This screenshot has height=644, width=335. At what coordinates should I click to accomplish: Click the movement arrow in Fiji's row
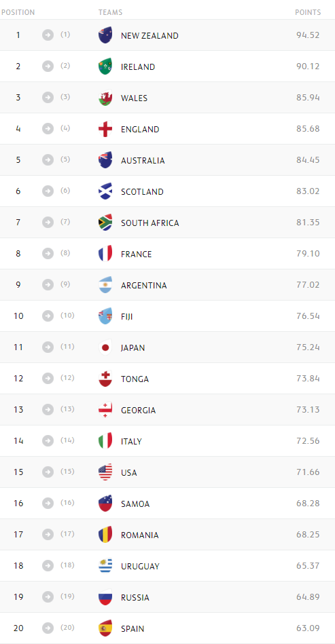(48, 316)
